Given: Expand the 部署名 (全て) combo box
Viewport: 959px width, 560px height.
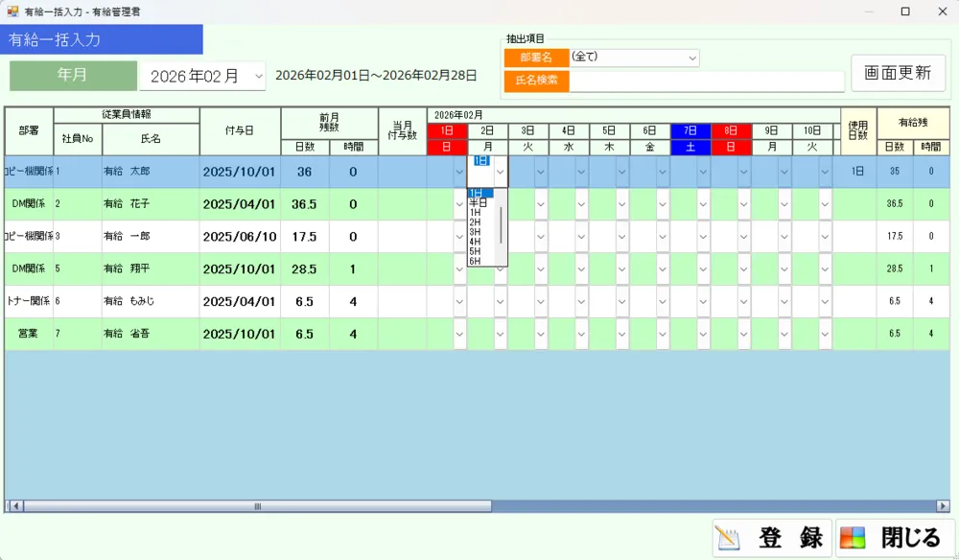Looking at the screenshot, I should (x=691, y=58).
